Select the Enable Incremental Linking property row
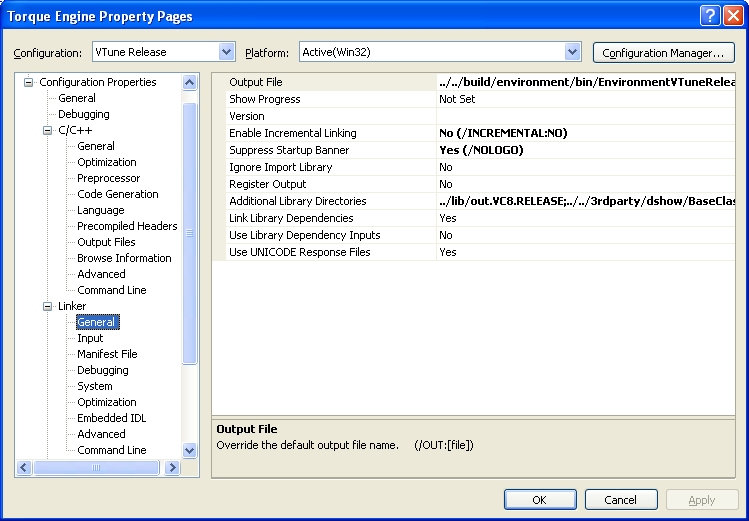 (292, 133)
